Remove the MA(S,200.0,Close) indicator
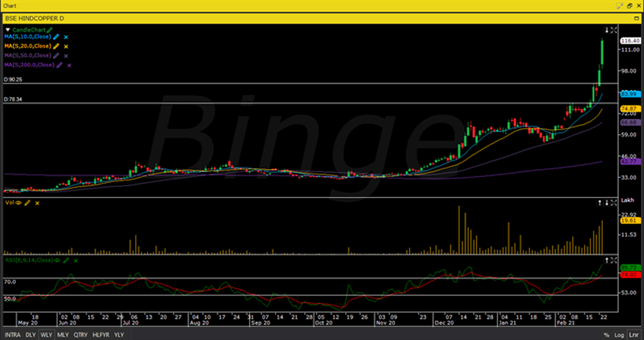 69,65
